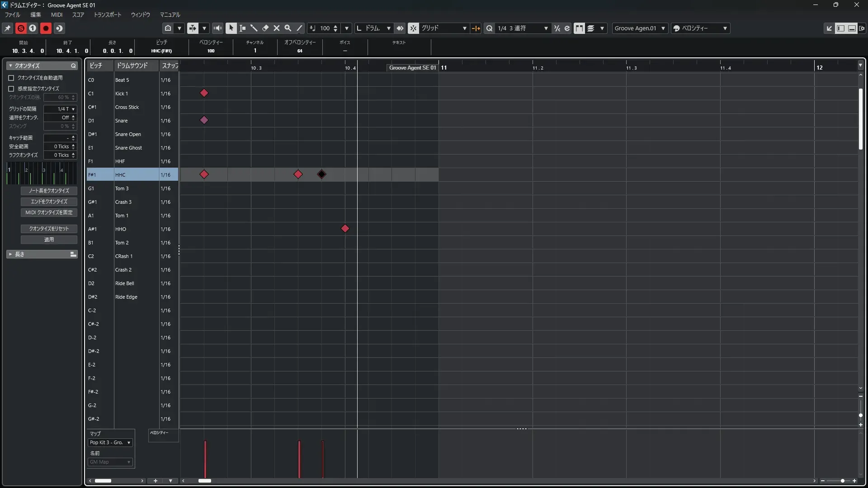Enable クオンタイズを自動適用 checkbox
Viewport: 868px width, 488px height.
pos(11,78)
